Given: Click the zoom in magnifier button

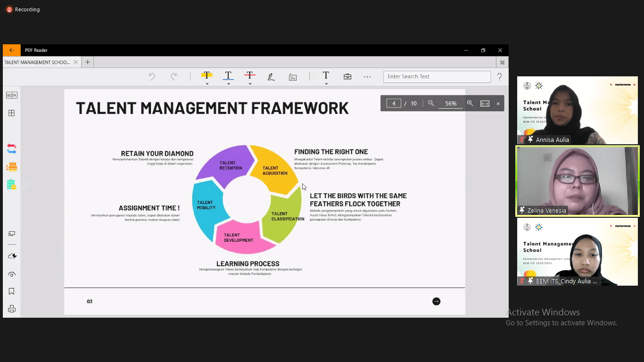Looking at the screenshot, I should [x=470, y=103].
